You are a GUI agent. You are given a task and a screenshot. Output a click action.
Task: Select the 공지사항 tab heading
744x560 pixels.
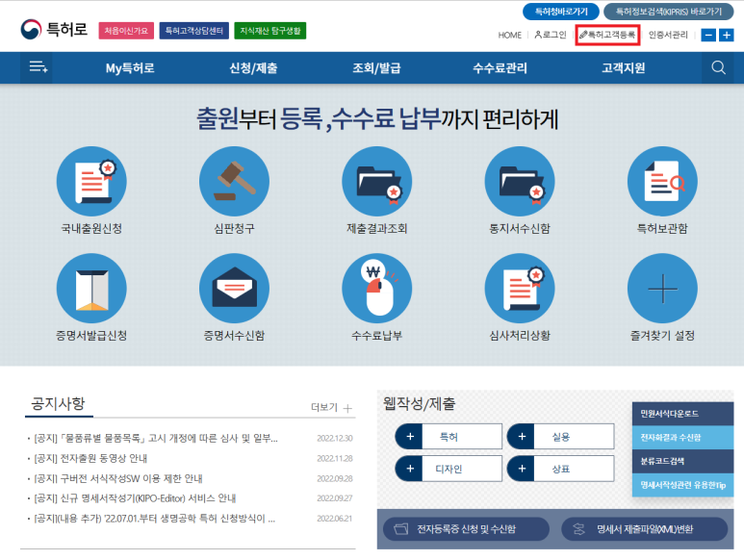click(58, 403)
